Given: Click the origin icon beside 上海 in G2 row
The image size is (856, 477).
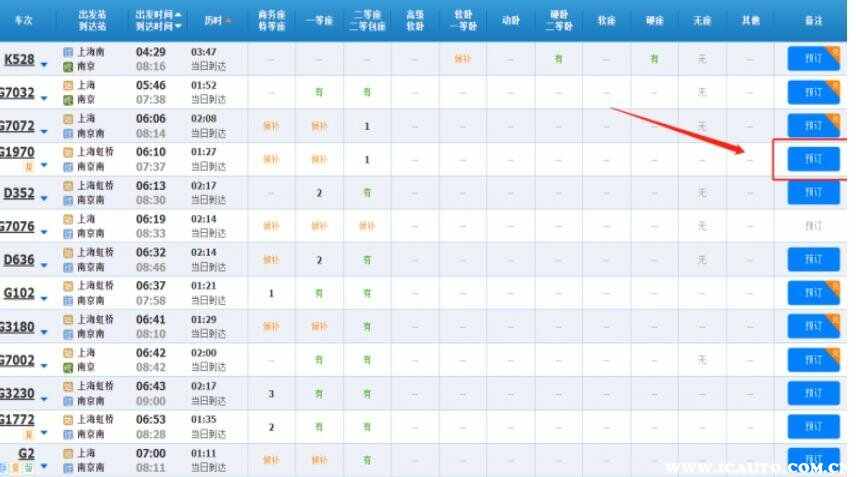Looking at the screenshot, I should point(68,454).
